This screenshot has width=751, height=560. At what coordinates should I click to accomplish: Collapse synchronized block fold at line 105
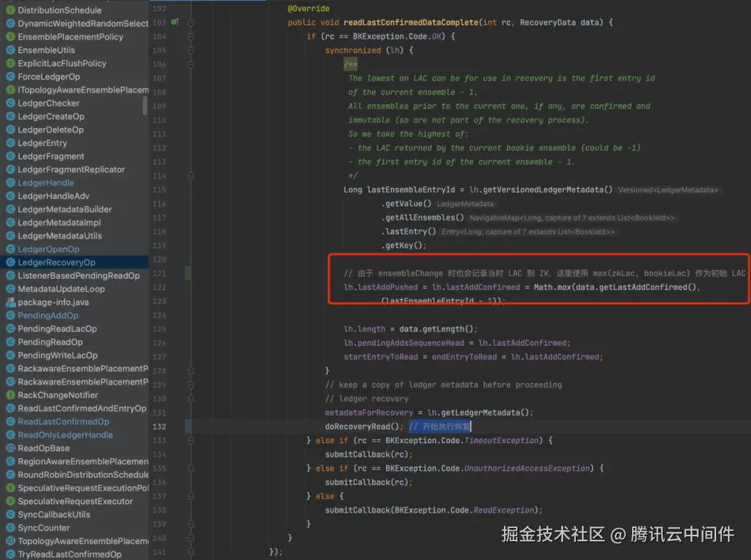(x=191, y=50)
